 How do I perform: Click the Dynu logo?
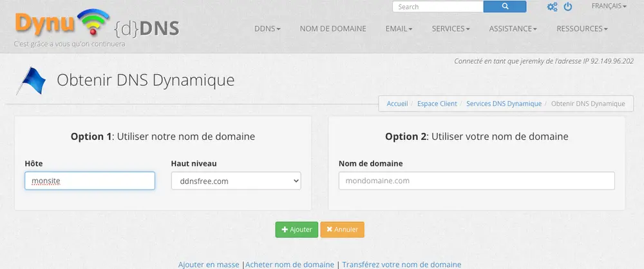click(62, 23)
